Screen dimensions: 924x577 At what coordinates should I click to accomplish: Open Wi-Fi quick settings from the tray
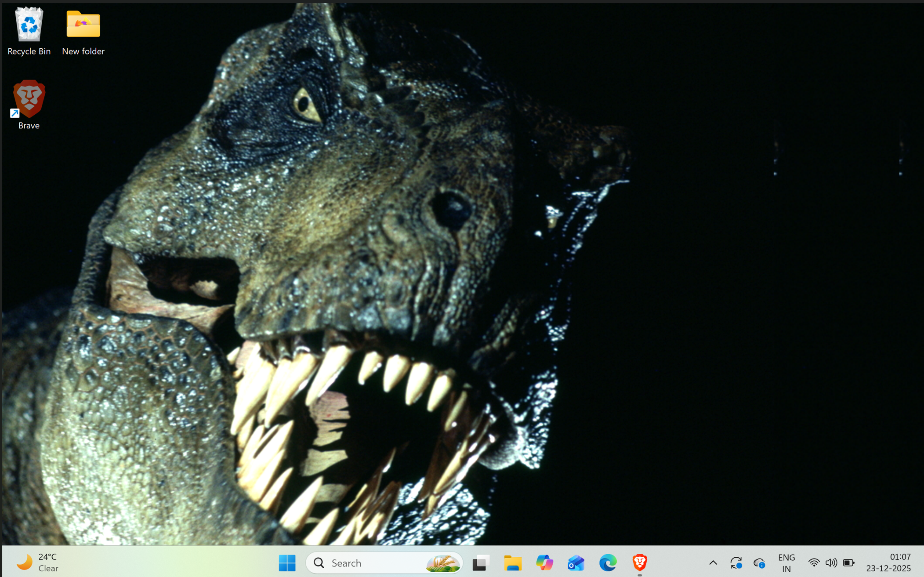coord(814,562)
